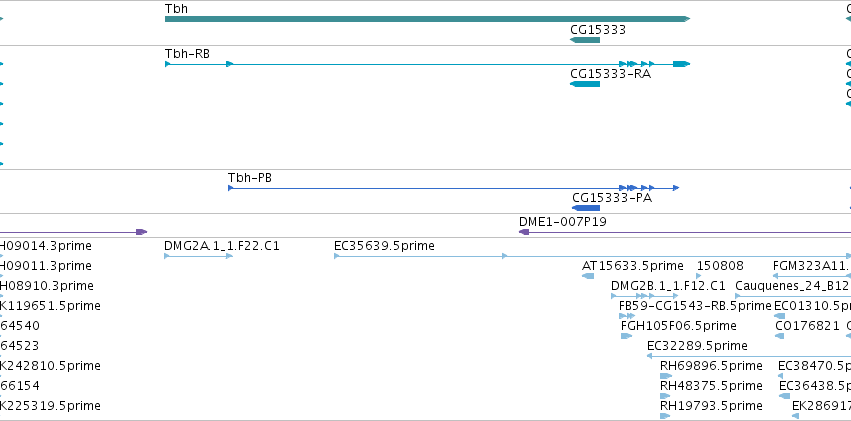Click the FB59-CG1543-RB.5prime label
851x421 pixels.
695,307
